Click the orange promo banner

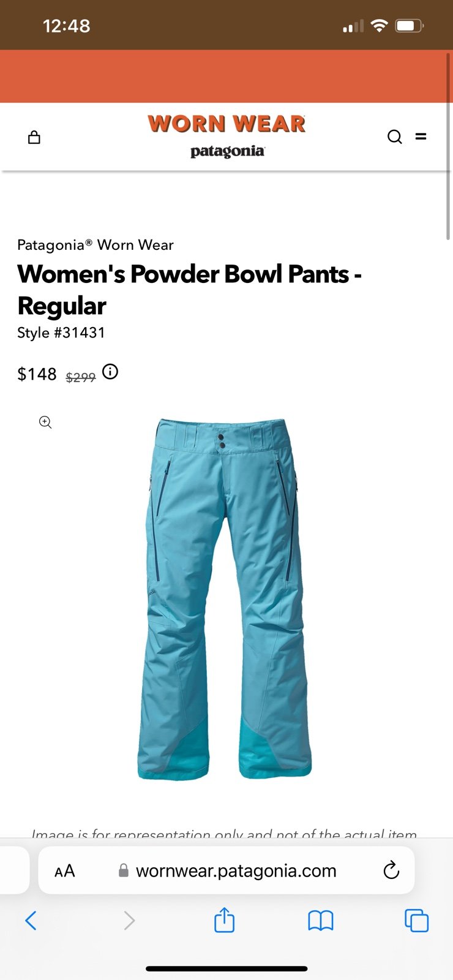click(x=226, y=76)
